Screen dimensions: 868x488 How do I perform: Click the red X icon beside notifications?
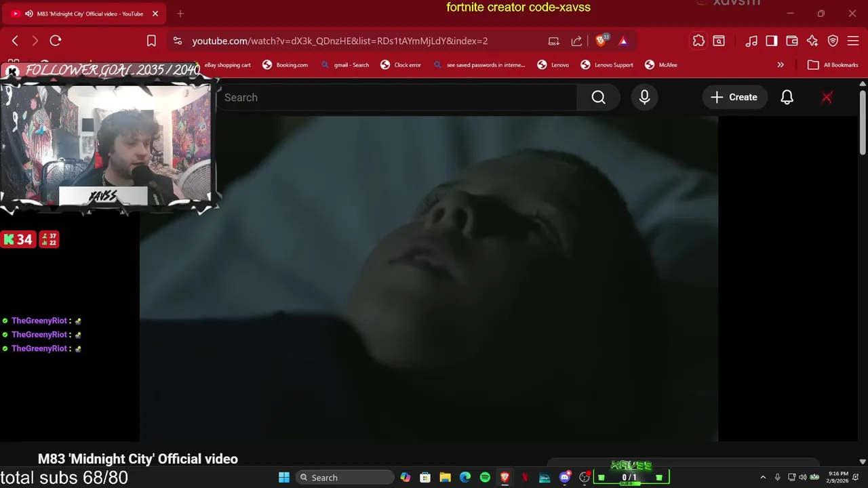coord(827,98)
